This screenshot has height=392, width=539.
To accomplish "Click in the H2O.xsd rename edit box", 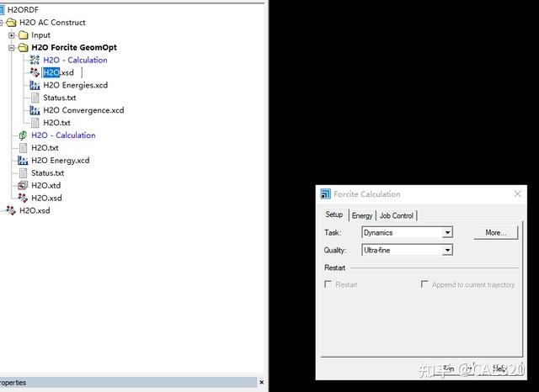I will coord(61,72).
